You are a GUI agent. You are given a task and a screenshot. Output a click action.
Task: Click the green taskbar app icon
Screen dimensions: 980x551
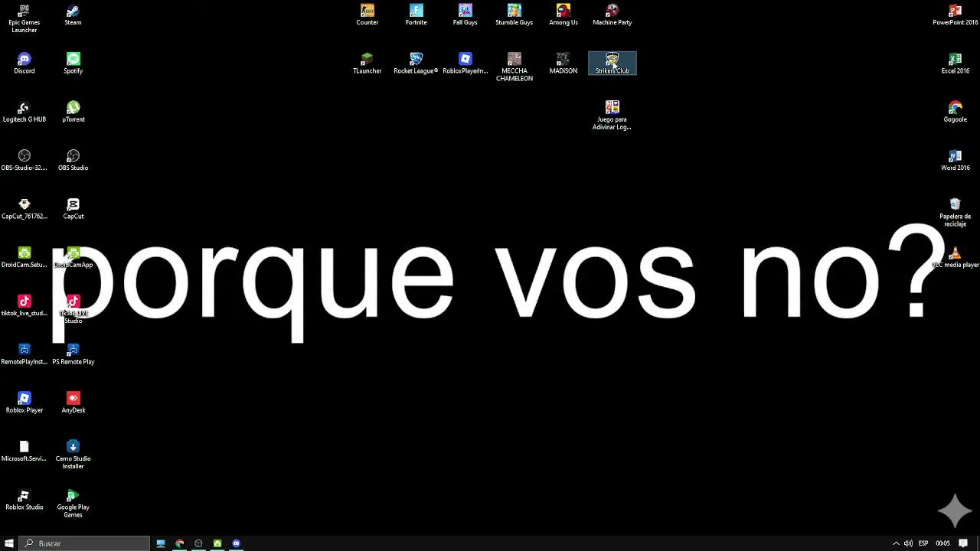click(x=217, y=543)
